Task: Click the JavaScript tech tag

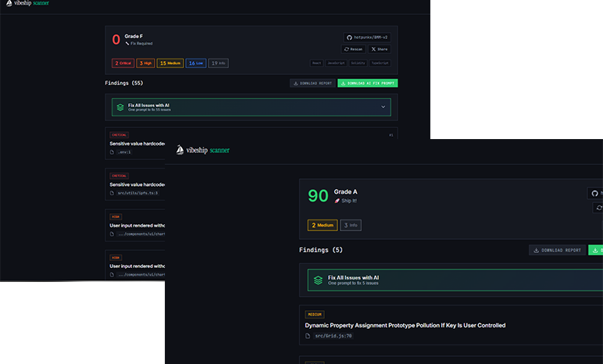Action: (x=336, y=63)
